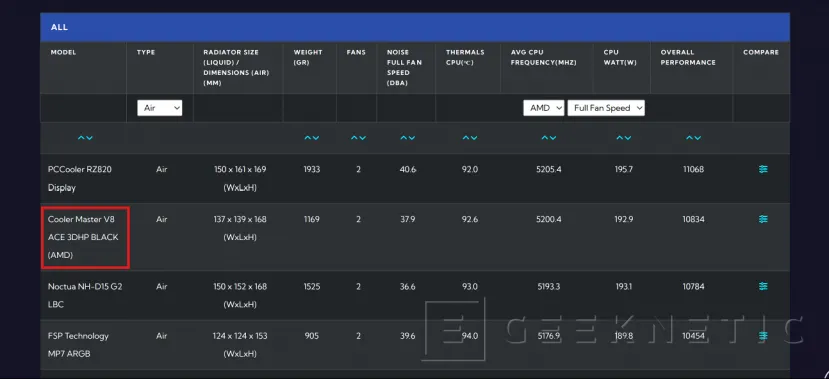Click PCCooler RZ820 Display model name
Viewport: 829px width, 379px height.
80,179
